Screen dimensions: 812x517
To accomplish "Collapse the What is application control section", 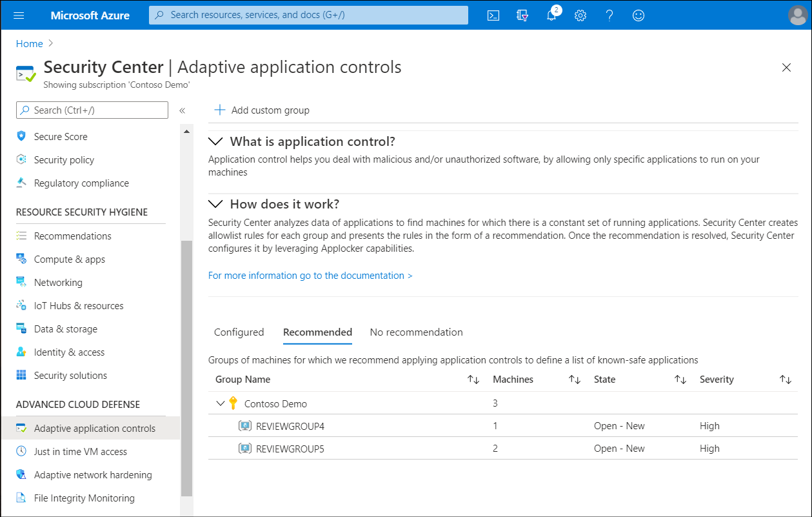I will point(217,141).
